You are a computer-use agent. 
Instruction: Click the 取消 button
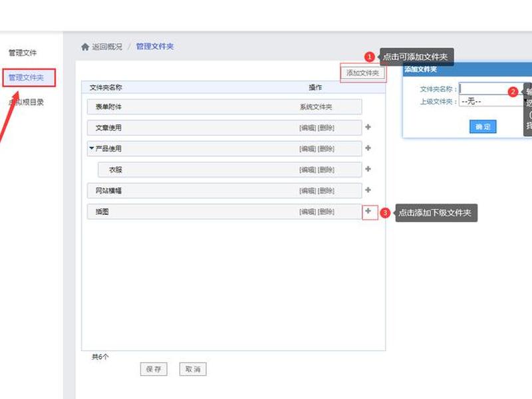point(193,369)
